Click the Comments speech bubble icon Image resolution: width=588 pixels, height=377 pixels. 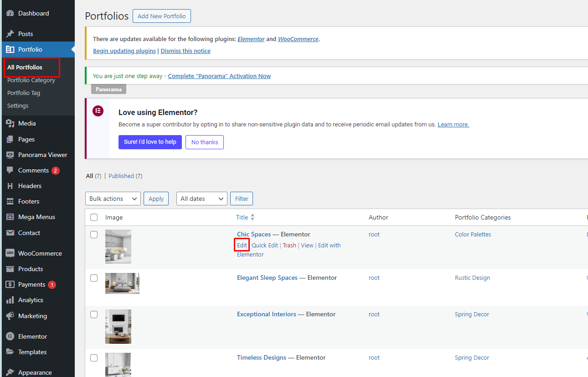10,170
